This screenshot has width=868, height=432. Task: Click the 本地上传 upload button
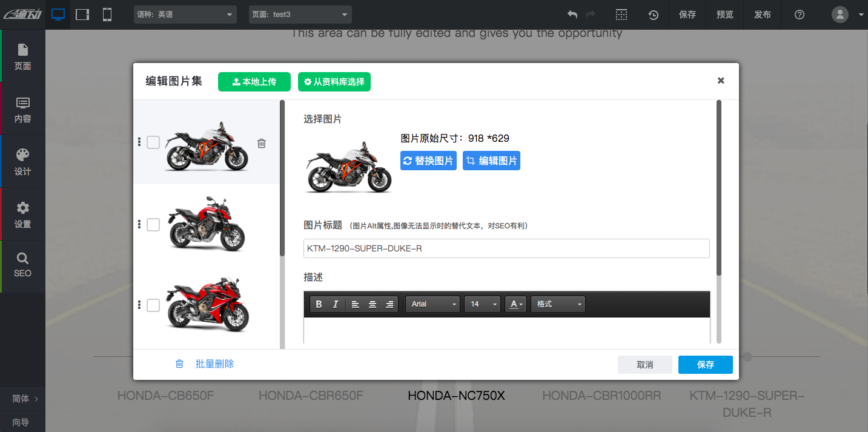[x=254, y=82]
